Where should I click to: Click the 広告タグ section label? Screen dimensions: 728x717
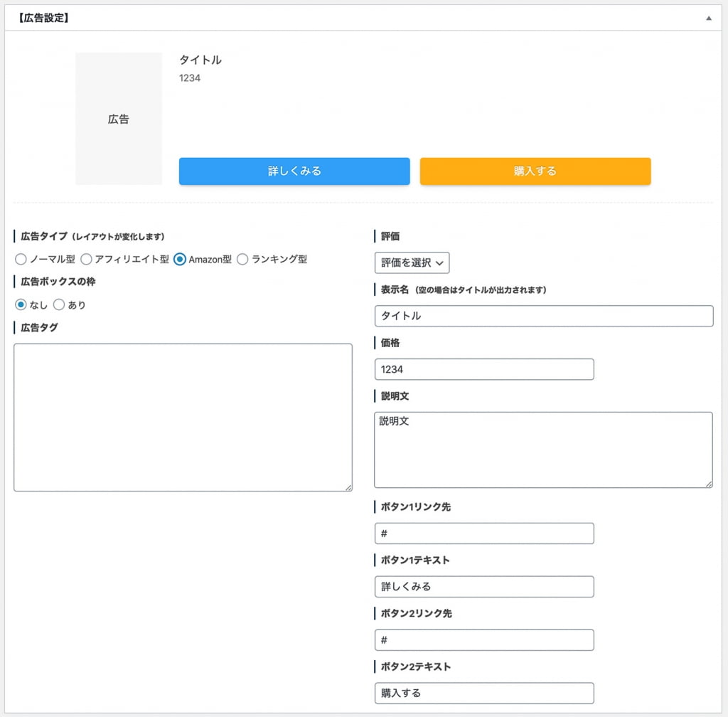click(x=40, y=327)
